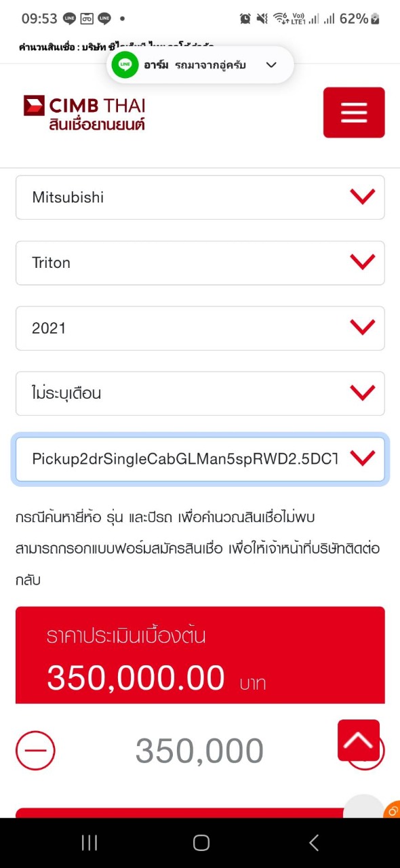Open the Pickup2drSingleCab variant dropdown

tap(200, 459)
